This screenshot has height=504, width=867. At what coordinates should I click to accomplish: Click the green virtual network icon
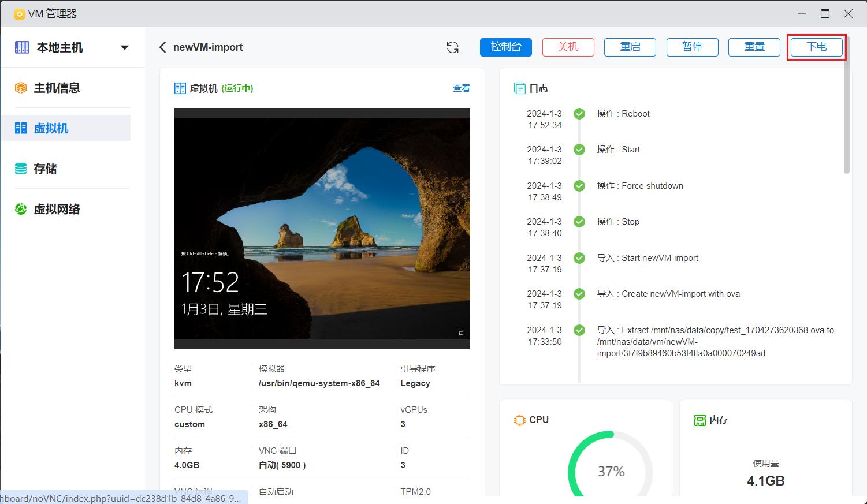[21, 209]
